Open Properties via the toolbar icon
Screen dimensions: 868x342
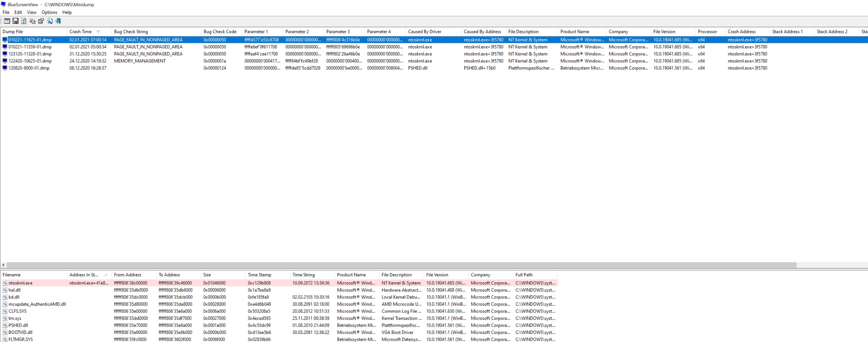click(41, 21)
